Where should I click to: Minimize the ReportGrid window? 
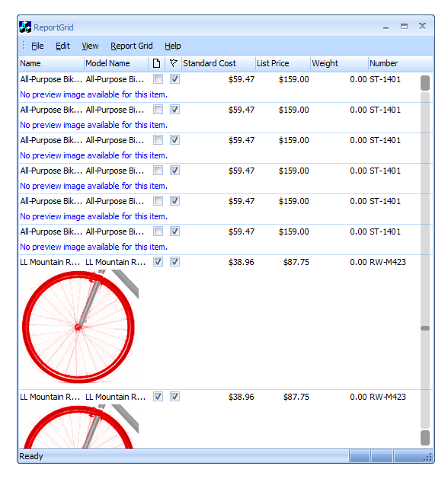point(386,27)
